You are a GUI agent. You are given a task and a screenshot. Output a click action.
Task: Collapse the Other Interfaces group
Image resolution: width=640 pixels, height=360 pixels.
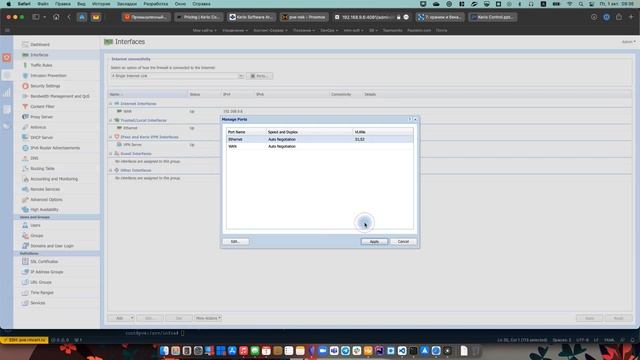click(x=111, y=170)
